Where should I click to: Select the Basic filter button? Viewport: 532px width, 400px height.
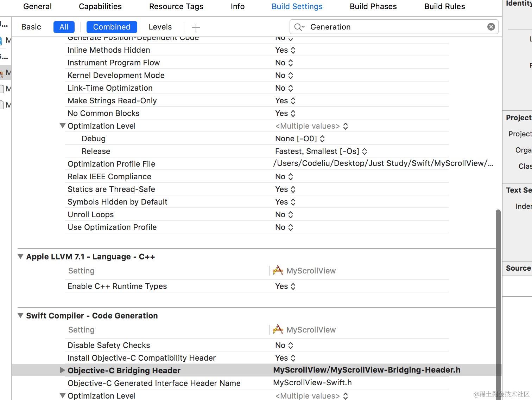31,27
